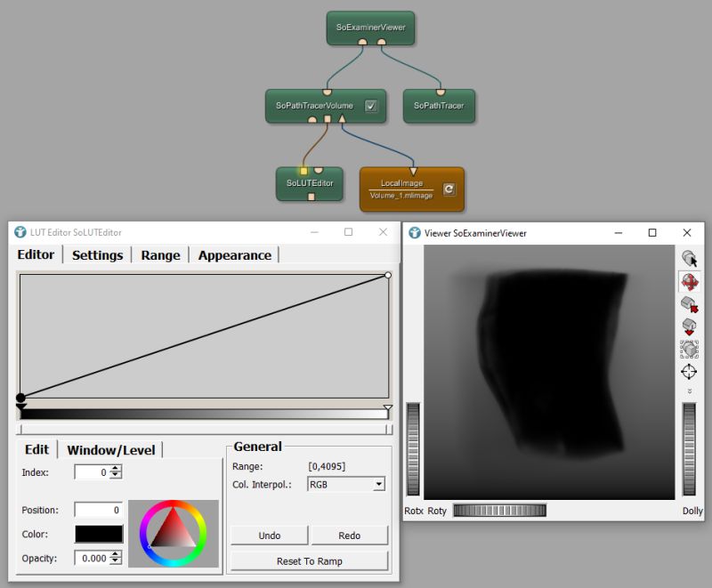Switch to the Settings tab
Screen dimensions: 712x588
pyautogui.click(x=97, y=255)
